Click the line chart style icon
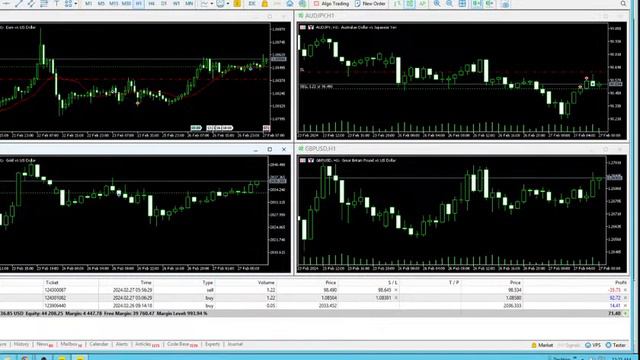 (x=422, y=4)
